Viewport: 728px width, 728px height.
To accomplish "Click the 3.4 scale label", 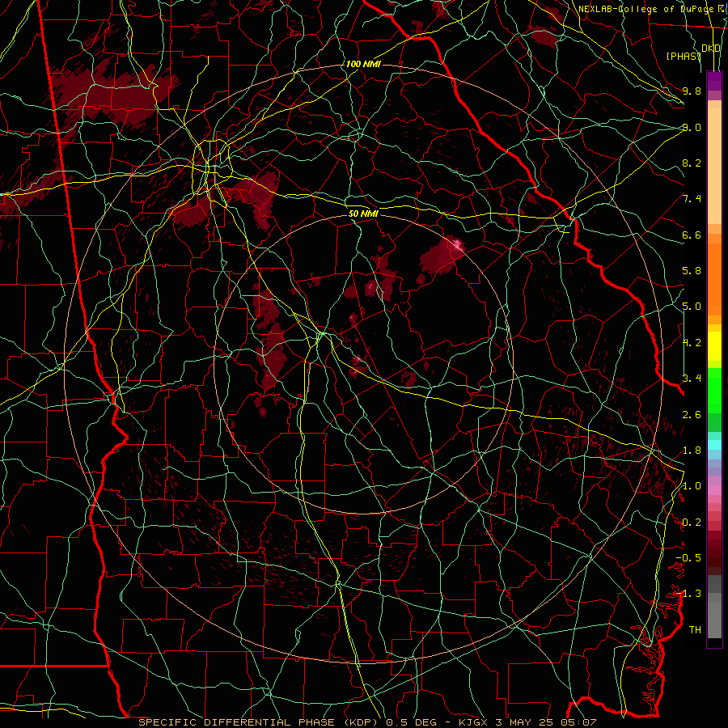I will click(x=692, y=379).
